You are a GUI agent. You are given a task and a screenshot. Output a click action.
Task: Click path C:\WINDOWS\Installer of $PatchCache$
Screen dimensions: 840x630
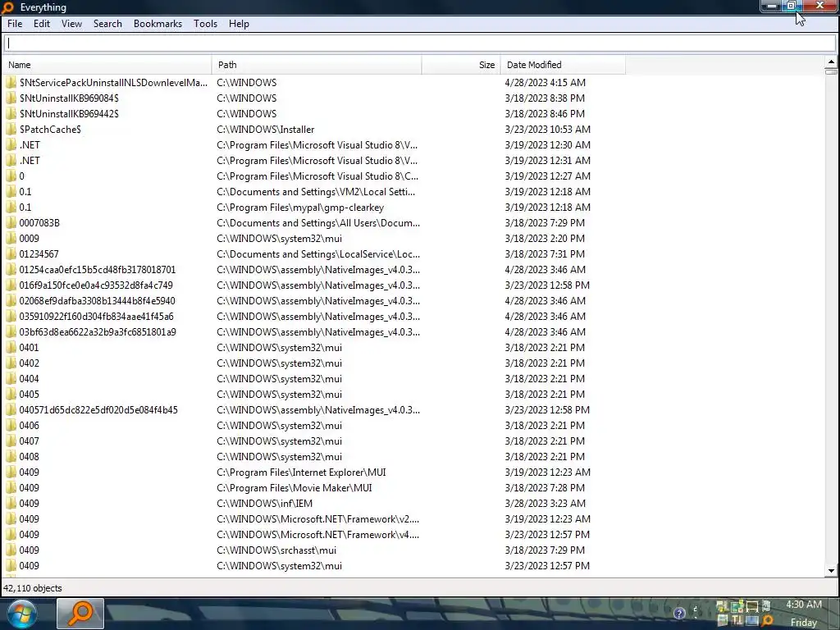[x=265, y=129]
